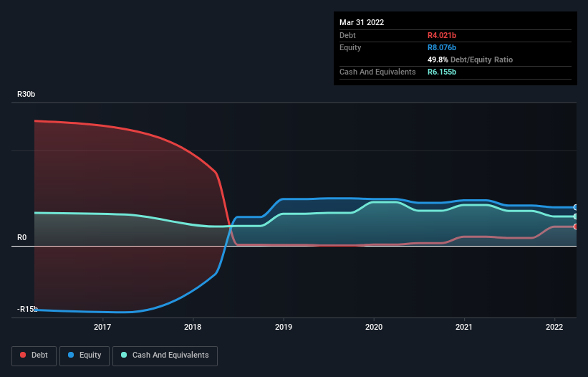Click the R6.155b cash value
Image resolution: width=588 pixels, height=377 pixels.
pos(442,72)
